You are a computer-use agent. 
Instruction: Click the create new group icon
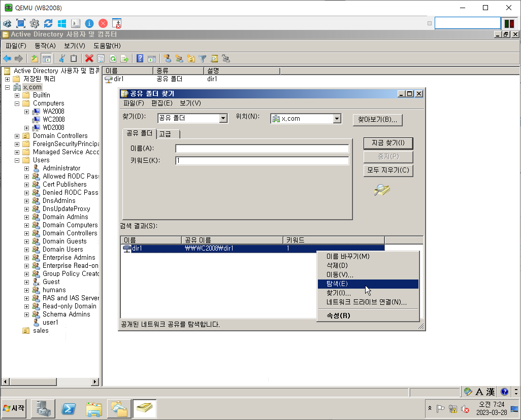pyautogui.click(x=179, y=59)
